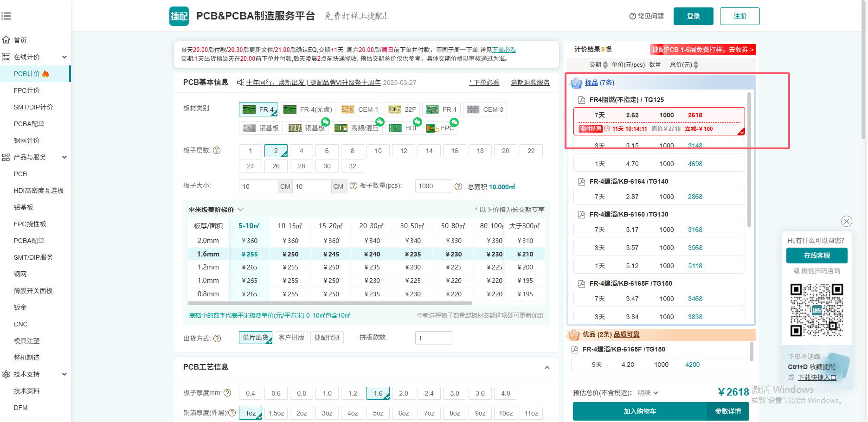The height and width of the screenshot is (422, 868).
Task: Click the 板子数量 input field
Action: tap(433, 186)
